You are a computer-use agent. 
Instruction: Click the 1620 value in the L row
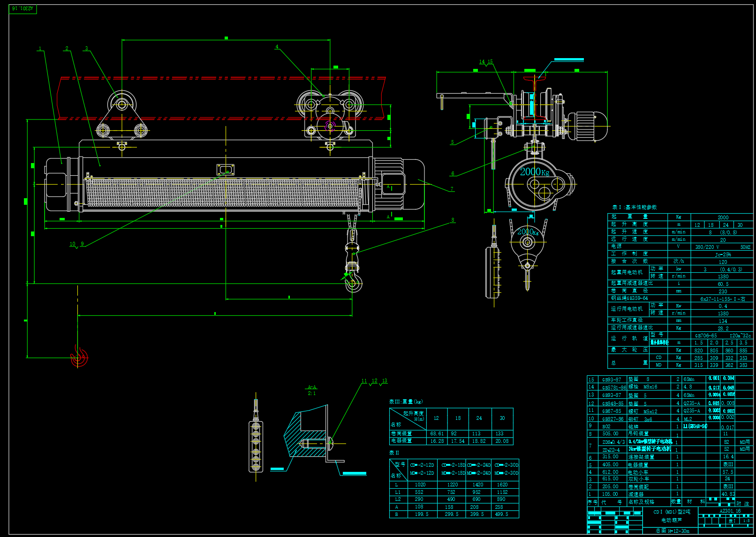pyautogui.click(x=502, y=485)
